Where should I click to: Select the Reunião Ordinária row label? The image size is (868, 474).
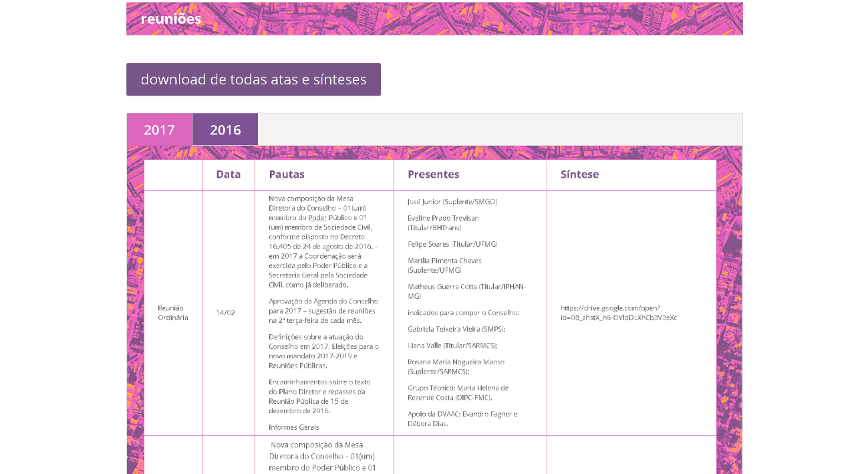(173, 313)
